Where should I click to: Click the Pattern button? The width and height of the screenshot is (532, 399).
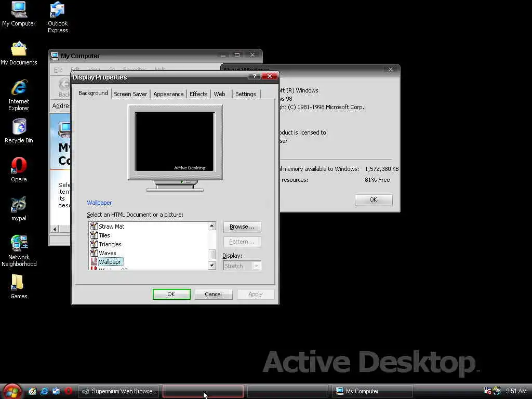click(242, 242)
